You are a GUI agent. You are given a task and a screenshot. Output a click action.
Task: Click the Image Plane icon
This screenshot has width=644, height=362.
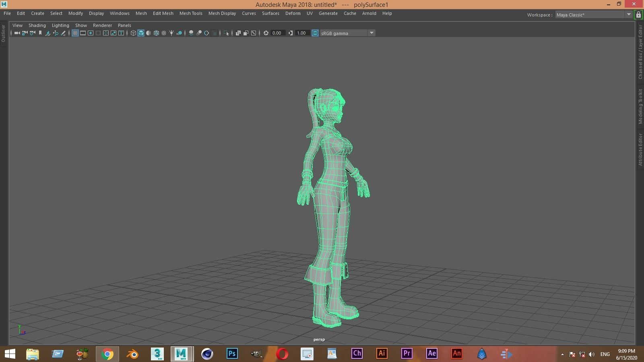click(x=47, y=33)
